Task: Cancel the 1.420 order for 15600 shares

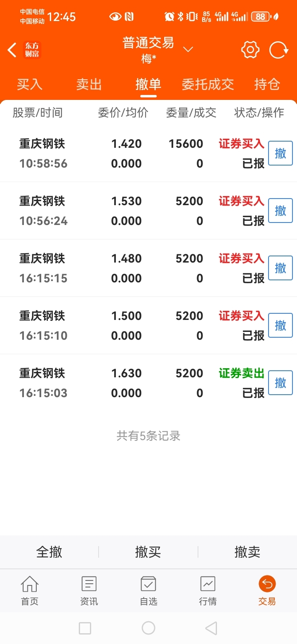Action: tap(280, 153)
